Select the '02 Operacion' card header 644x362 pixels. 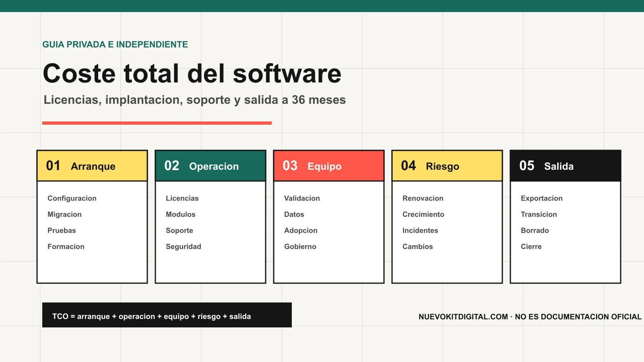(211, 166)
